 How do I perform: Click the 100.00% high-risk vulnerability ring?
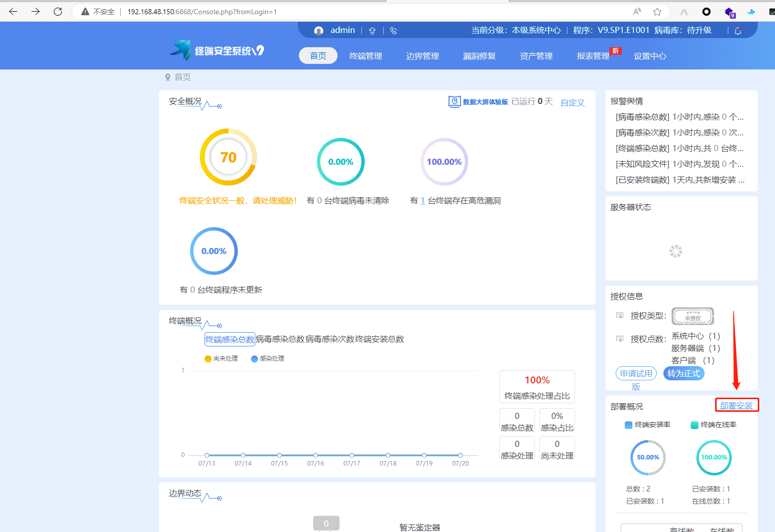coord(444,162)
